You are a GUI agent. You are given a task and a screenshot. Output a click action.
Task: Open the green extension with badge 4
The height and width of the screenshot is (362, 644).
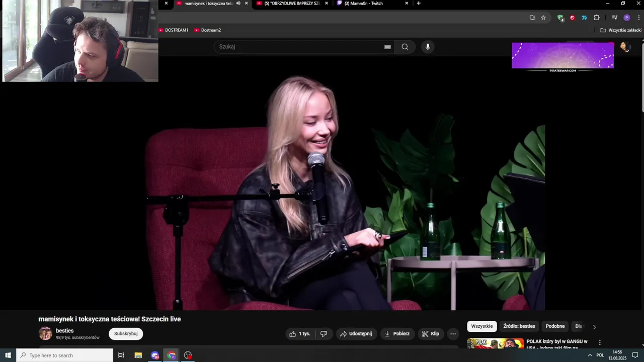pos(560,18)
